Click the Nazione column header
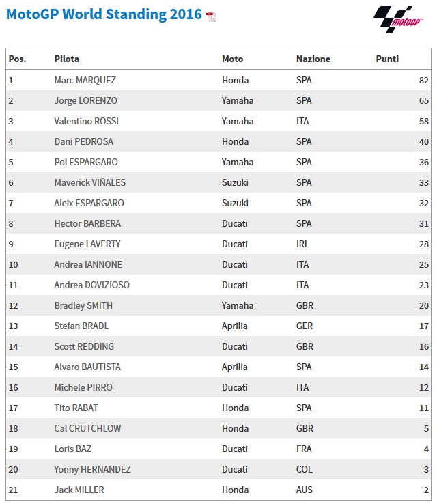437x504 pixels. pos(313,59)
